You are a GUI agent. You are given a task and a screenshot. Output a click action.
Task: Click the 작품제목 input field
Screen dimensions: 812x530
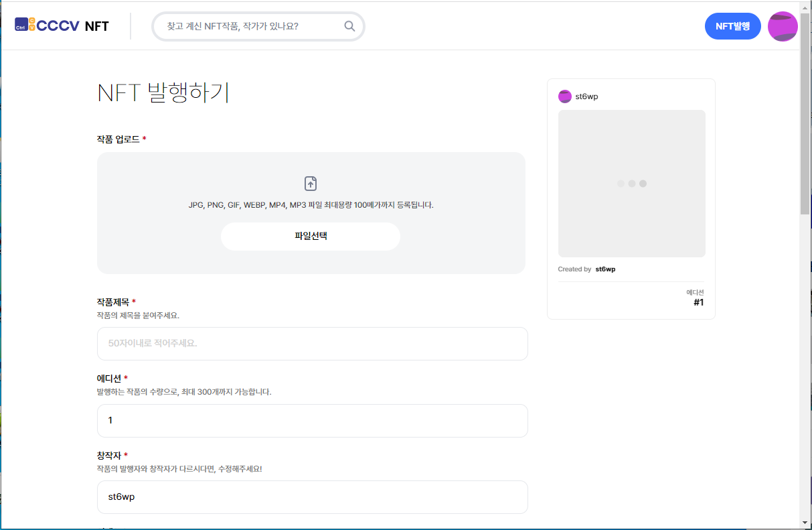click(x=313, y=343)
